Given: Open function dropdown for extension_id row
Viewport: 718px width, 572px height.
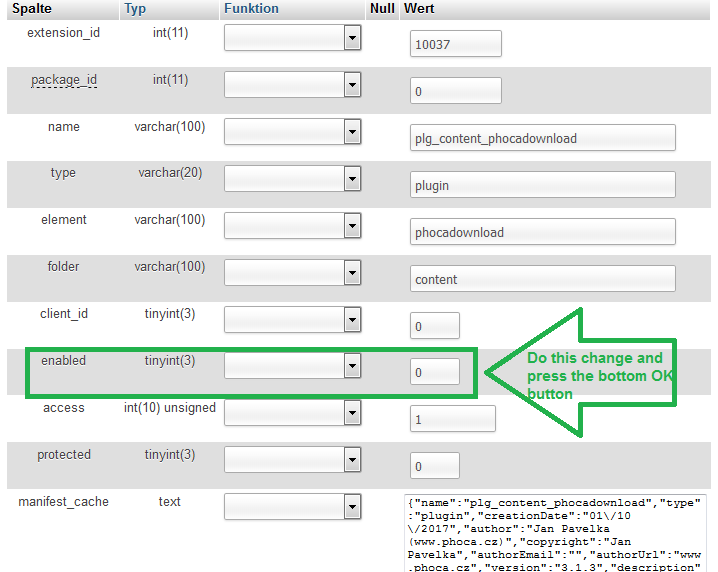Looking at the screenshot, I should pyautogui.click(x=292, y=38).
